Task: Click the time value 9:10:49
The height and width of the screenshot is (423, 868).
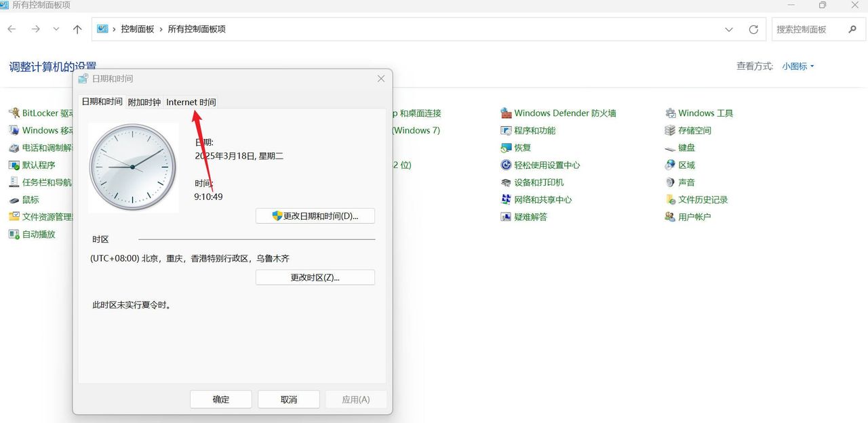Action: coord(208,197)
